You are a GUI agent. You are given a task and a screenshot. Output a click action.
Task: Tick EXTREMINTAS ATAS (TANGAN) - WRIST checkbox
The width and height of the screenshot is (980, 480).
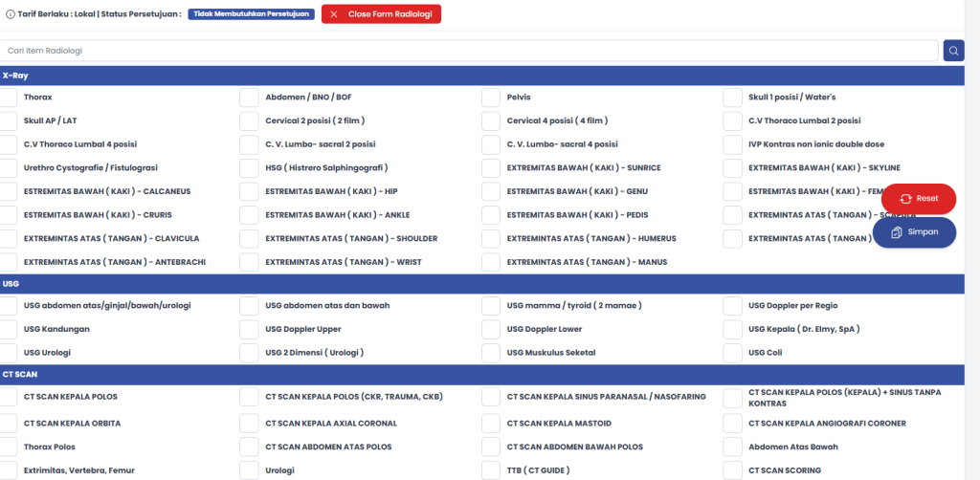tap(249, 262)
